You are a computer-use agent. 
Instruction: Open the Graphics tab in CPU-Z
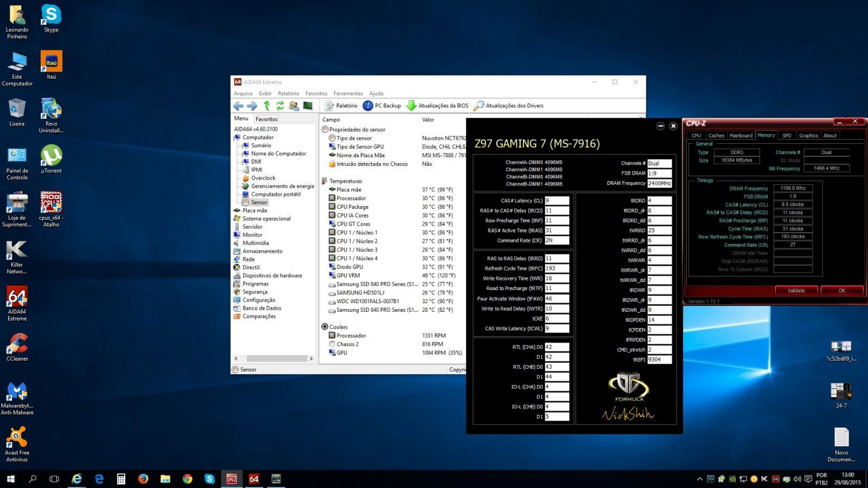click(808, 136)
